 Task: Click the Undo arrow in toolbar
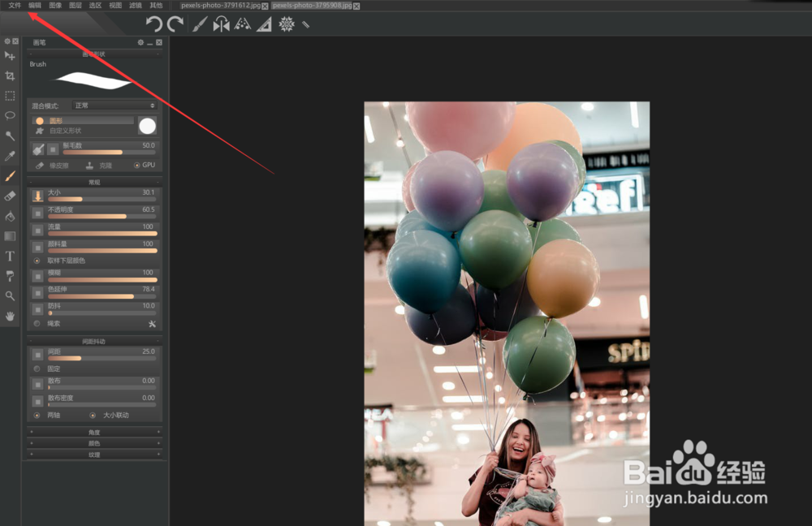153,24
